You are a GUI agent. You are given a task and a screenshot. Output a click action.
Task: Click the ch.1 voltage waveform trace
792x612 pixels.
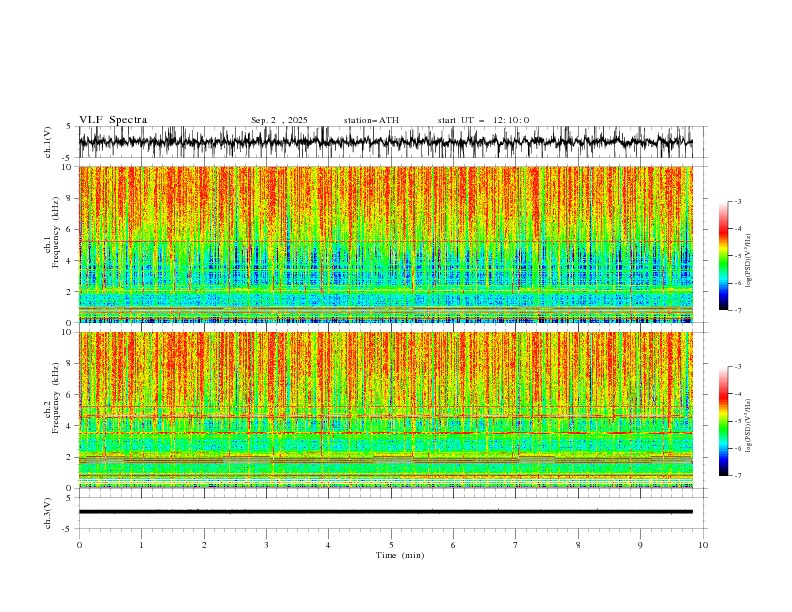(386, 142)
